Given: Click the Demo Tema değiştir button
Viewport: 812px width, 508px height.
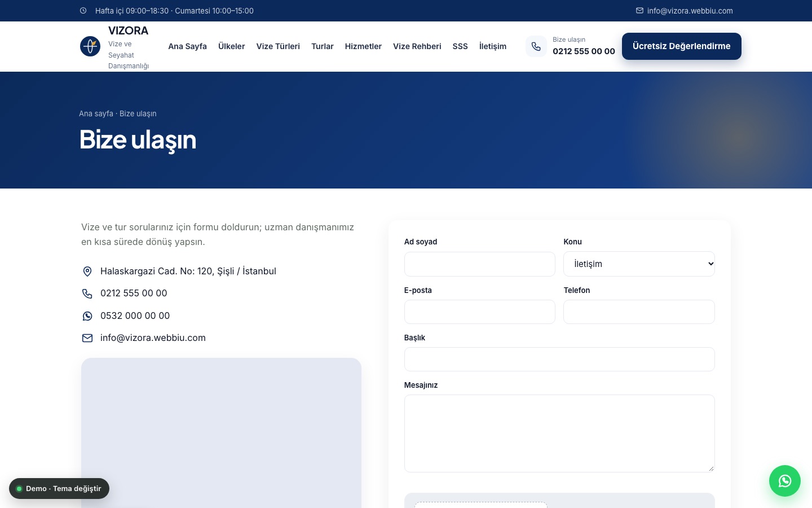Looking at the screenshot, I should click(x=59, y=489).
